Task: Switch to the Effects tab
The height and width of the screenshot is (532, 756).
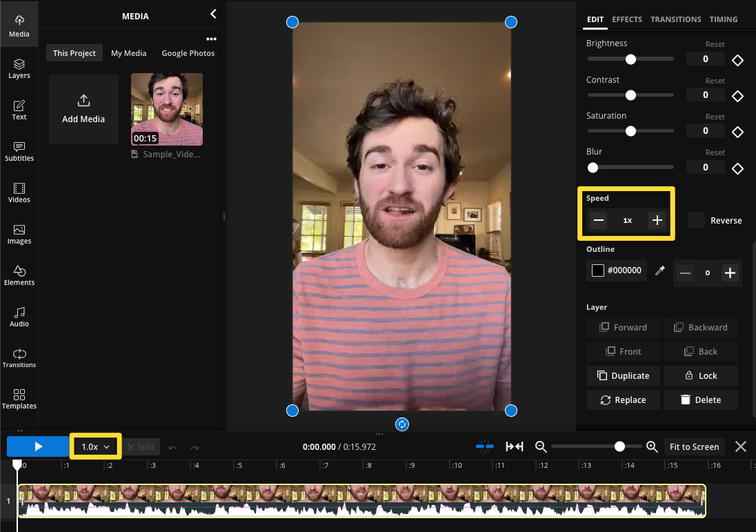Action: coord(627,19)
